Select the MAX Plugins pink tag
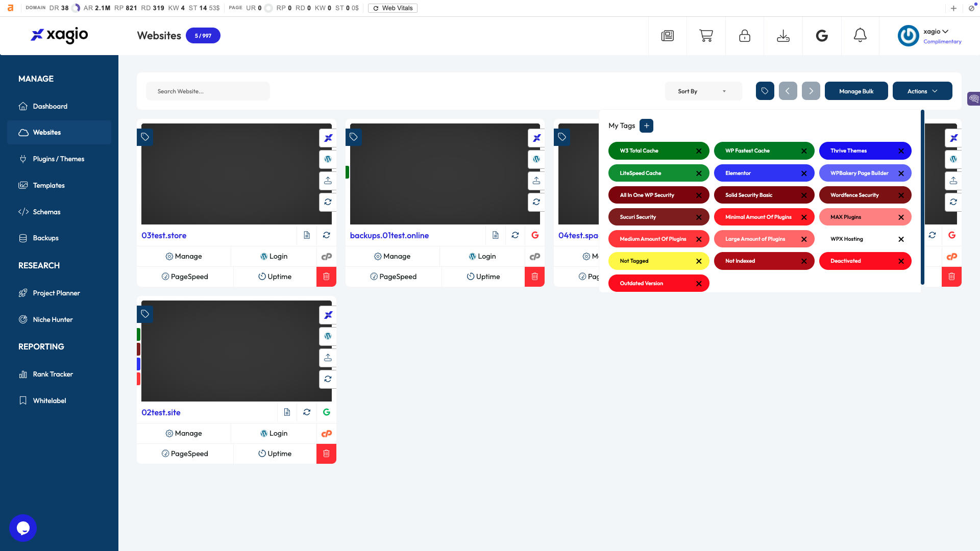The height and width of the screenshot is (551, 980). point(865,217)
